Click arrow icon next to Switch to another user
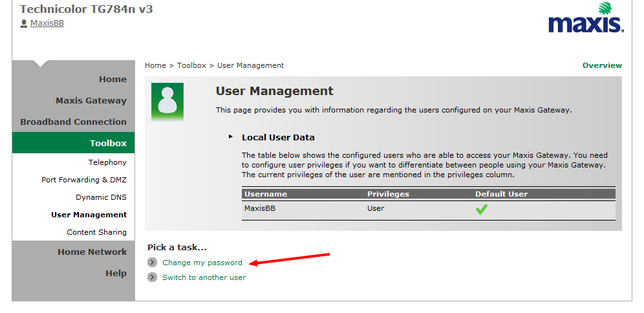The width and height of the screenshot is (644, 313). pos(153,277)
